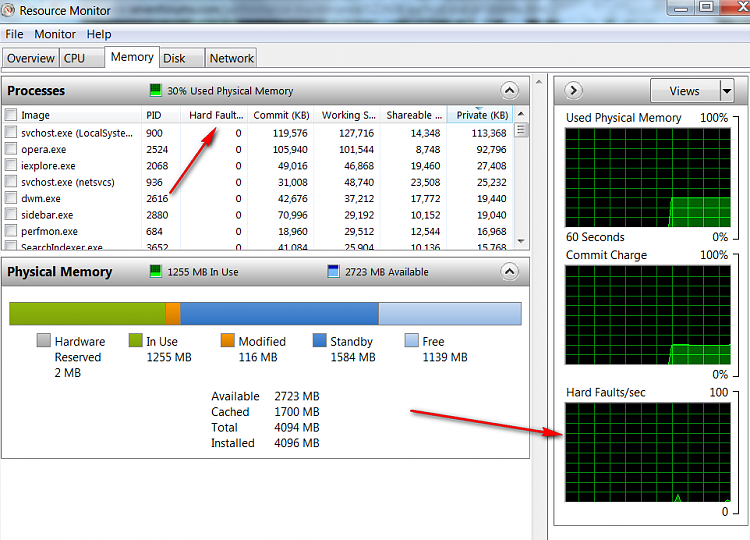Screen dimensions: 750x540
Task: Open the Monitor menu
Action: [x=55, y=34]
